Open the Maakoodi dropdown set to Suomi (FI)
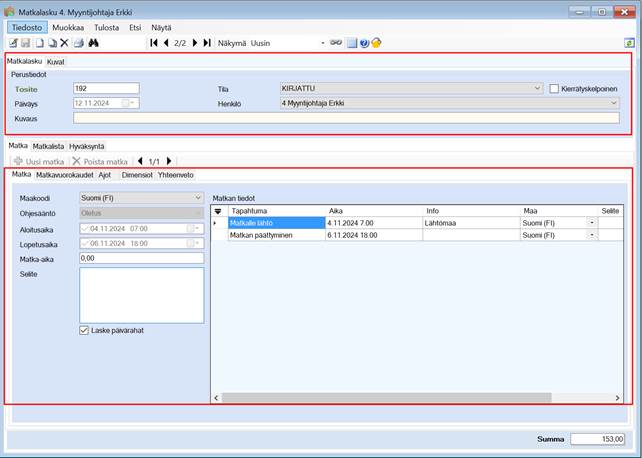Screen dimensions: 642x458 198,198
